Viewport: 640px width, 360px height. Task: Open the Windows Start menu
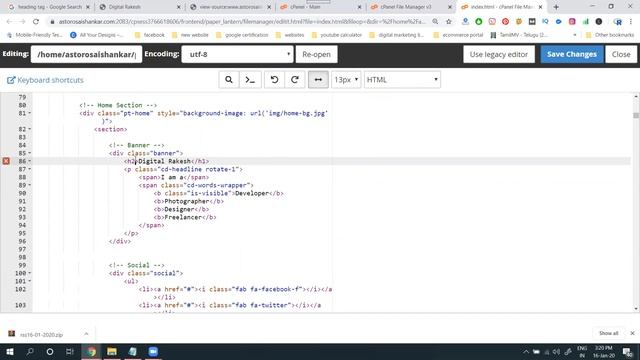[10, 351]
